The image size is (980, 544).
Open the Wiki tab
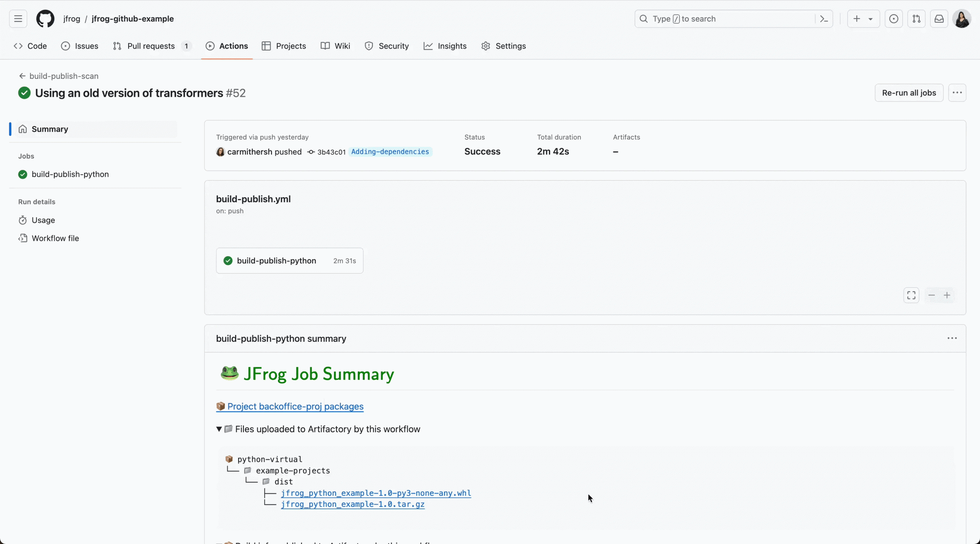335,46
